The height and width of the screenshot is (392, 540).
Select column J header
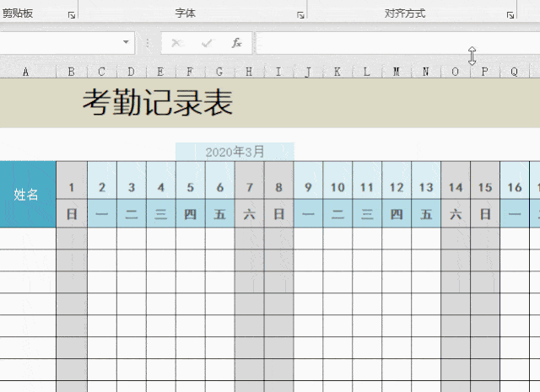pyautogui.click(x=308, y=72)
